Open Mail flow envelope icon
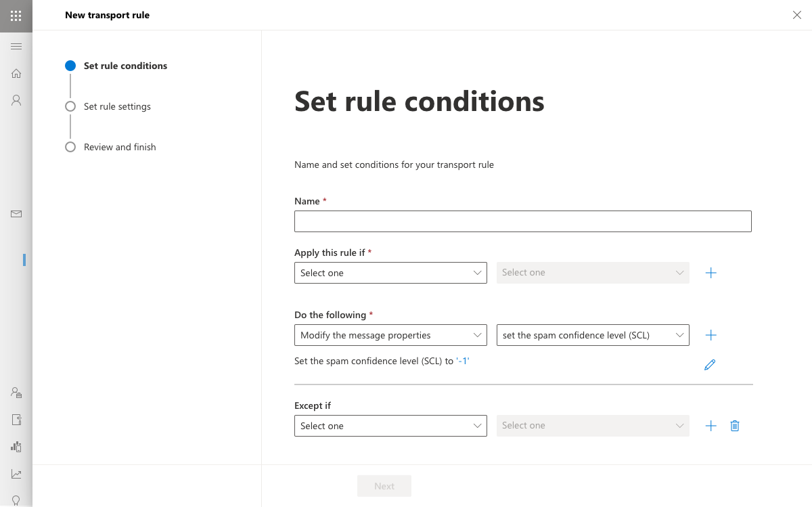Image resolution: width=812 pixels, height=507 pixels. pyautogui.click(x=16, y=214)
